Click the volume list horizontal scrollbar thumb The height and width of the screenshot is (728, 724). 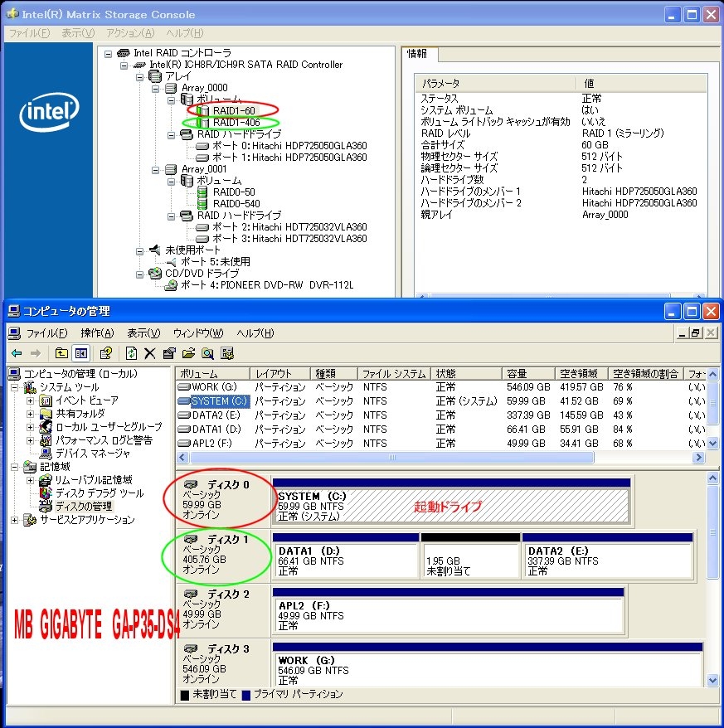(391, 458)
